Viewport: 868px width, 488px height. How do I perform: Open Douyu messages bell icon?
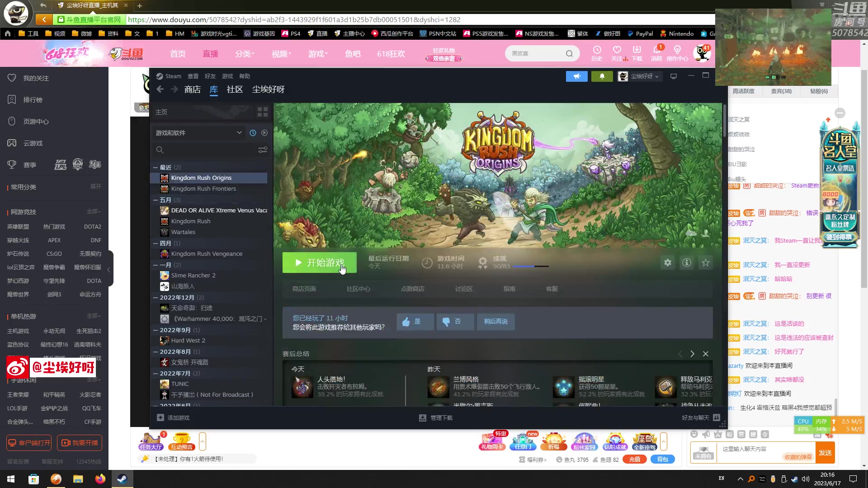(656, 53)
